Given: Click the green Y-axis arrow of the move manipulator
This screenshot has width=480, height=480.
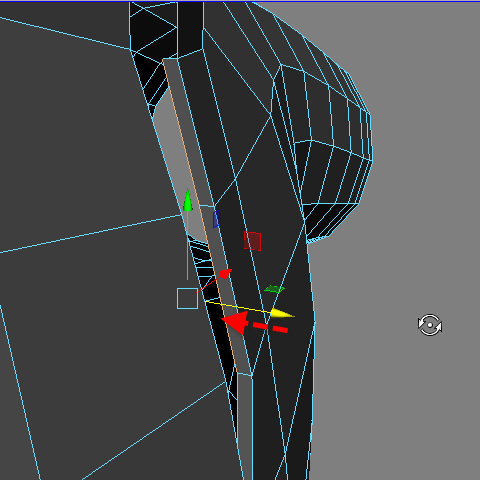Looking at the screenshot, I should 188,200.
